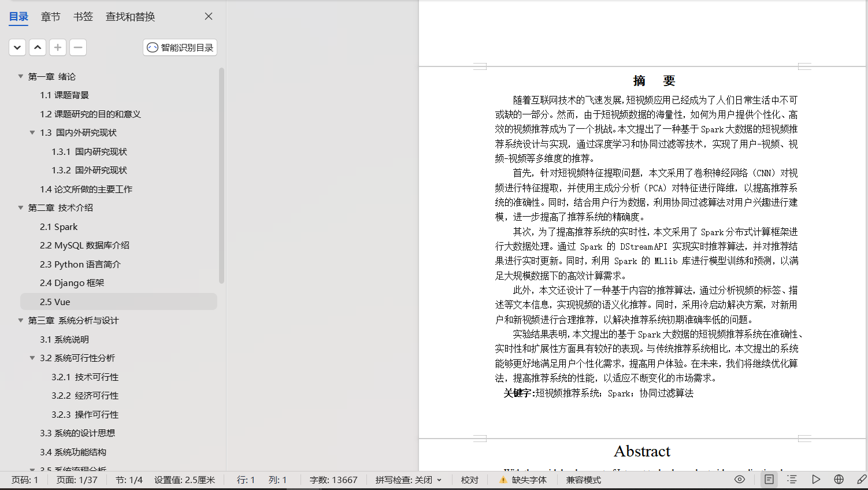Jump to 1.4 论文所做的主要工作

86,189
